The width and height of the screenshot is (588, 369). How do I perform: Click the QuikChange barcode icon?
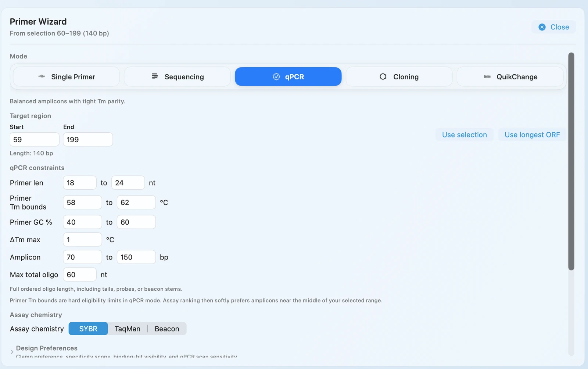[x=487, y=76]
